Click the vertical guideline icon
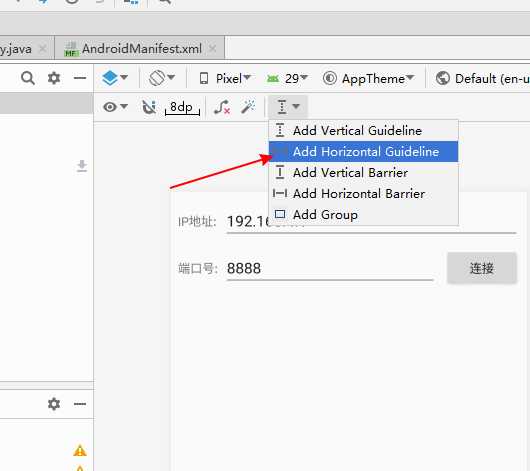This screenshot has width=530, height=471. 280,130
